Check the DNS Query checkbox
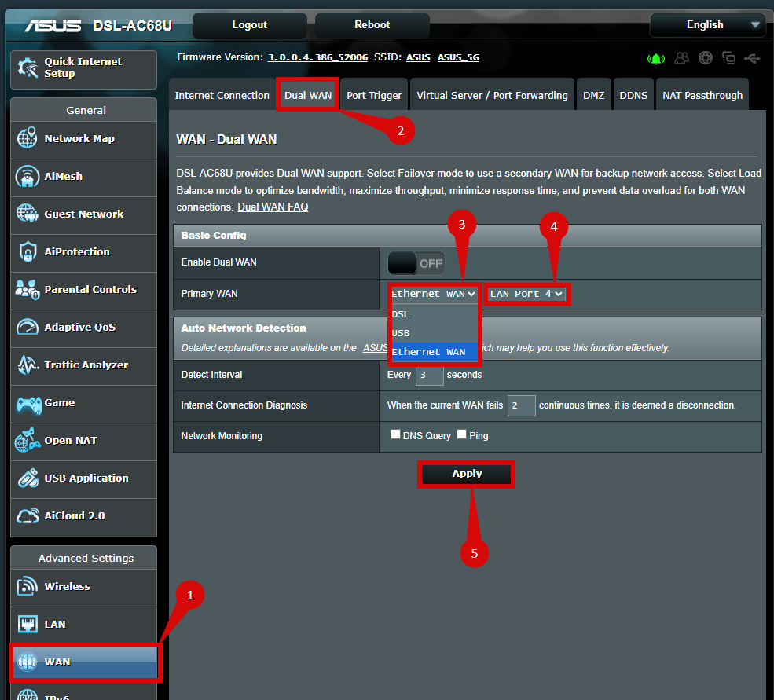This screenshot has width=774, height=700. (x=396, y=434)
